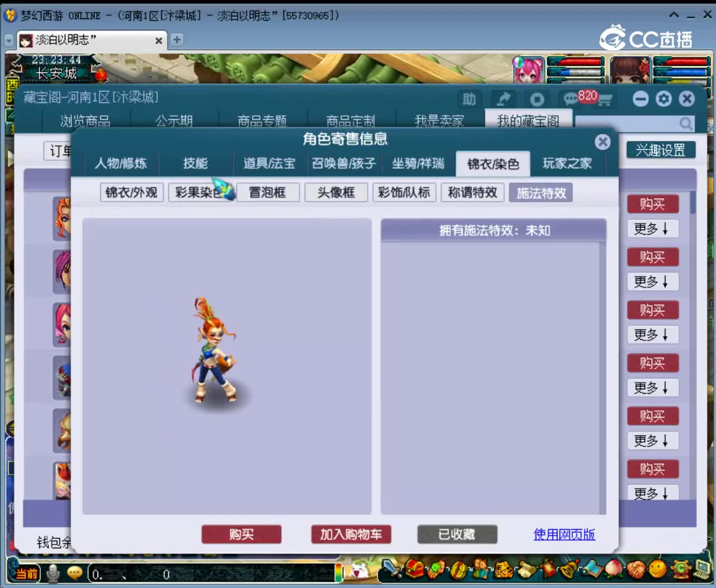Click the dark-haired girl avatar at the top
This screenshot has height=588, width=716.
point(631,70)
